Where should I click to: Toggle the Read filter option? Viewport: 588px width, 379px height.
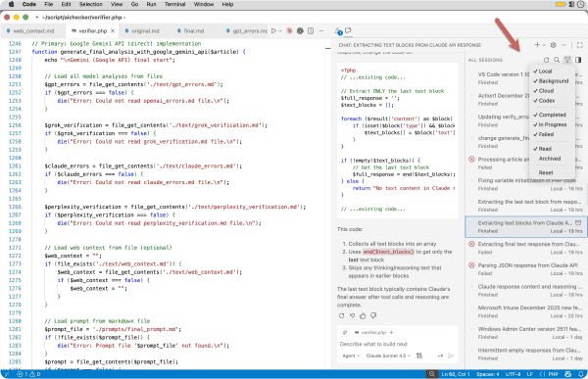(x=551, y=149)
